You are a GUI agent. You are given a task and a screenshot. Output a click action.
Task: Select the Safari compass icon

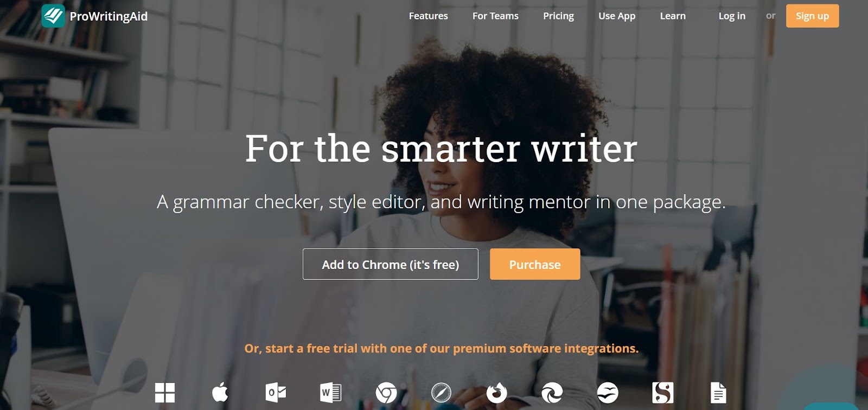(441, 393)
